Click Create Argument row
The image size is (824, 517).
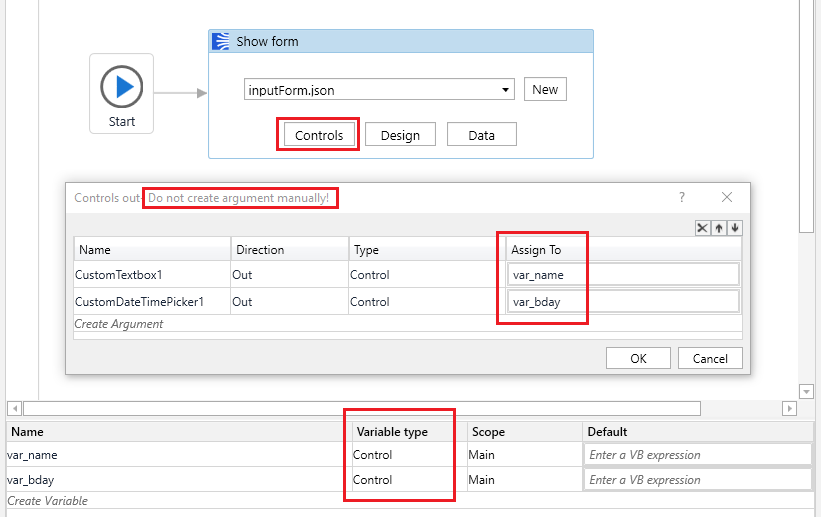click(x=408, y=324)
